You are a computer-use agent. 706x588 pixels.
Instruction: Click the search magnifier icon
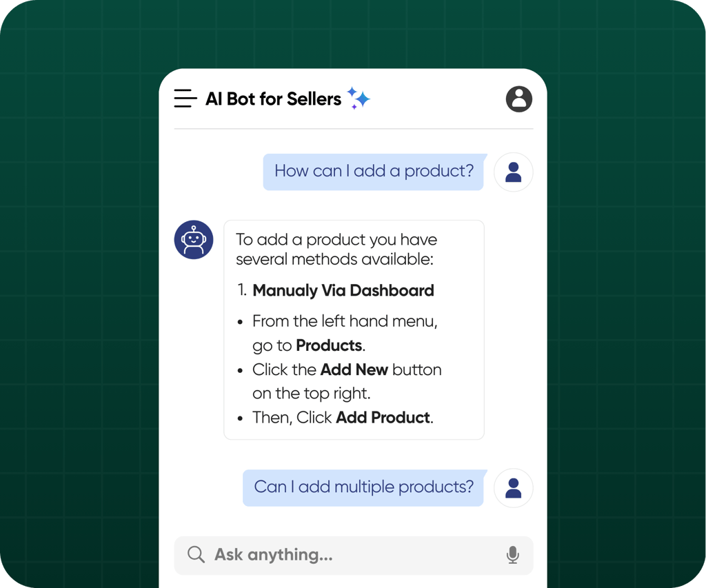196,555
